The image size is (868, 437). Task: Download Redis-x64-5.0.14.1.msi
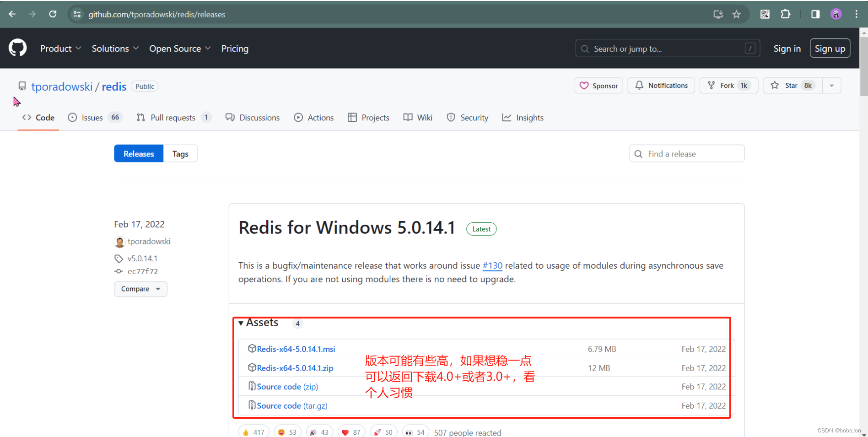(296, 349)
